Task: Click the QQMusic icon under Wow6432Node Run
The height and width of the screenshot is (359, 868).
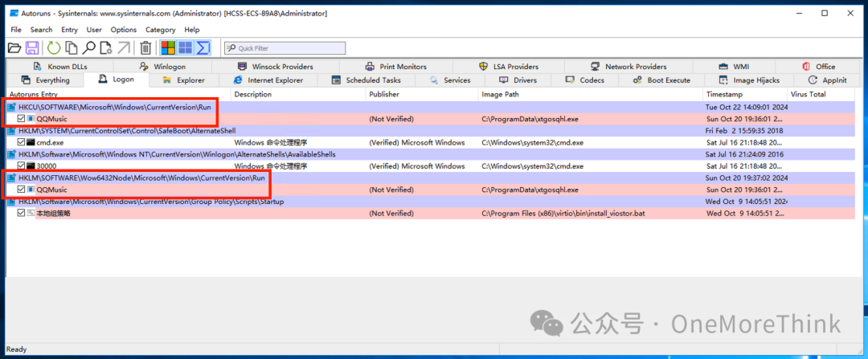Action: pos(31,190)
